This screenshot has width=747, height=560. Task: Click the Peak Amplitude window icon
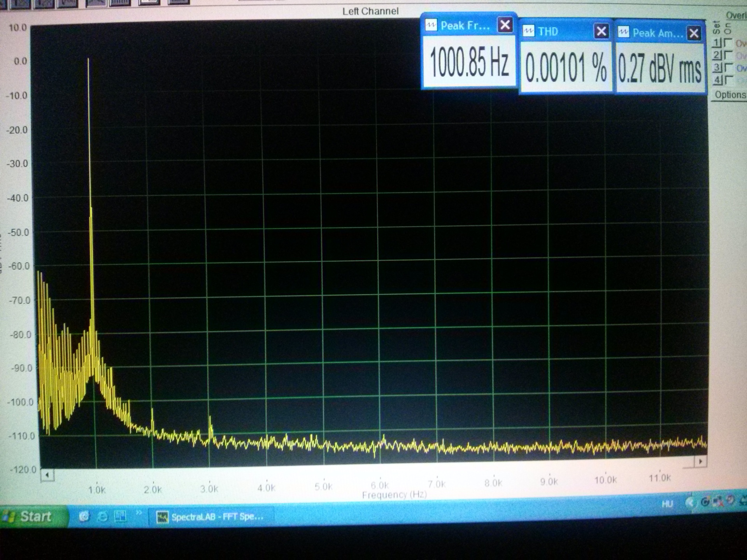[623, 33]
